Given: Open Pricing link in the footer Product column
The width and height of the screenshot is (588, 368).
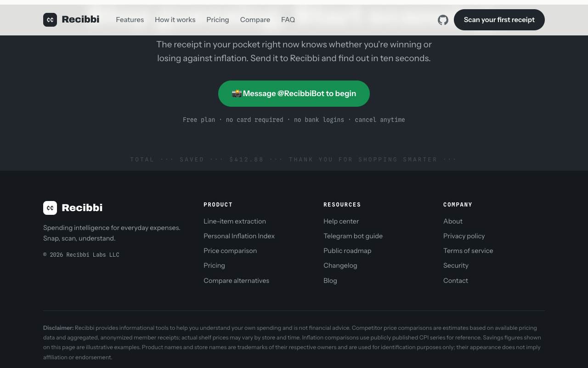Looking at the screenshot, I should [x=214, y=265].
